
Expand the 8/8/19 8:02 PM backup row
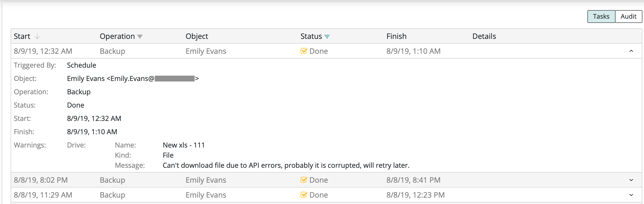(631, 180)
